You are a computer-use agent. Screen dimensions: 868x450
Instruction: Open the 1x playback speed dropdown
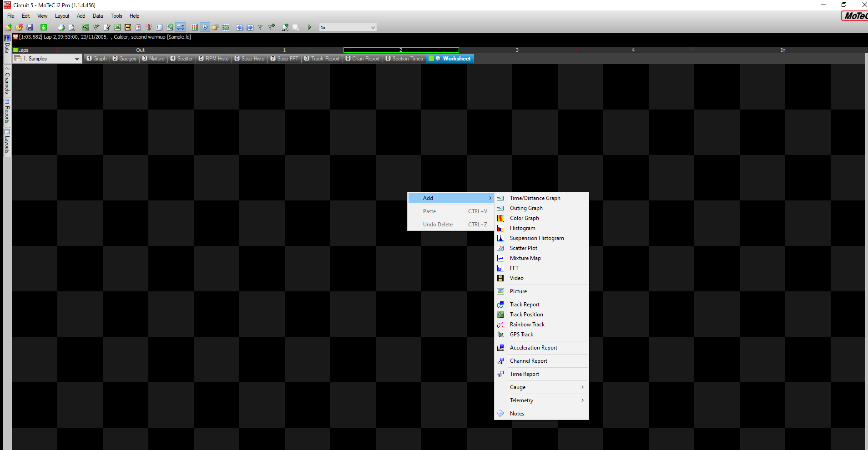348,27
